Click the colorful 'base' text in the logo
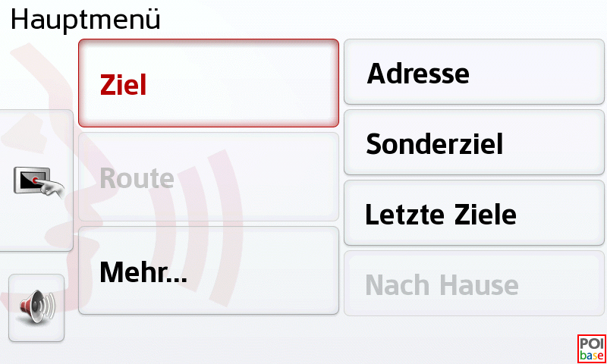 click(592, 356)
